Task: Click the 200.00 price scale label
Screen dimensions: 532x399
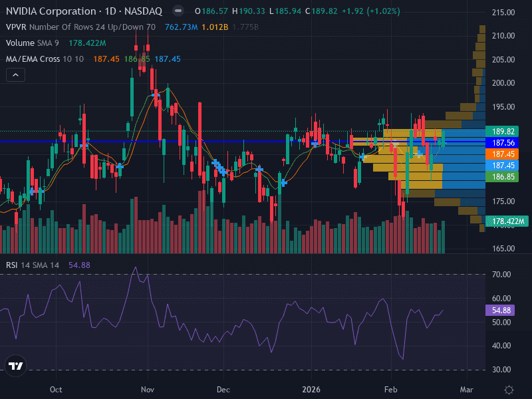Action: click(x=503, y=83)
